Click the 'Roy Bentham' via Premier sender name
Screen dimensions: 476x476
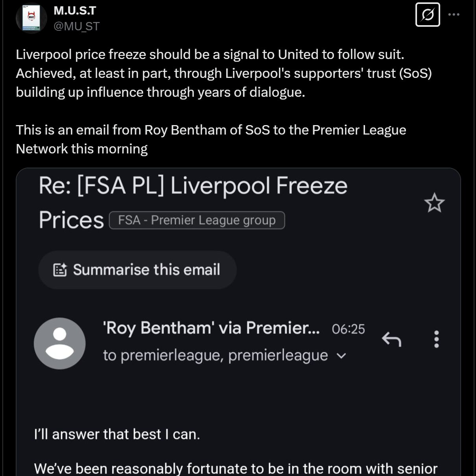[211, 328]
